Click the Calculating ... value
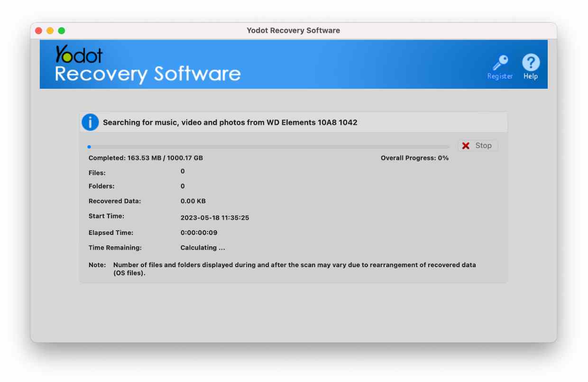The image size is (588, 382). click(203, 248)
